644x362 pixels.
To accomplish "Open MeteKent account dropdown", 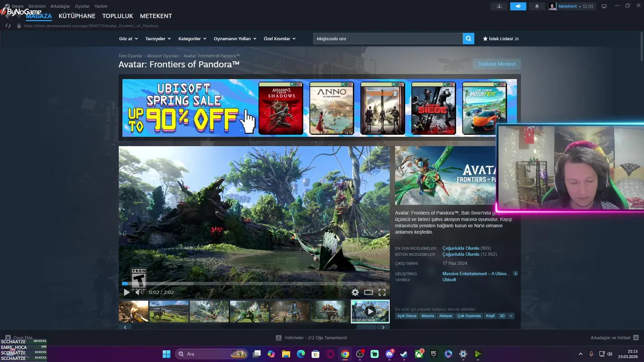I will click(571, 6).
